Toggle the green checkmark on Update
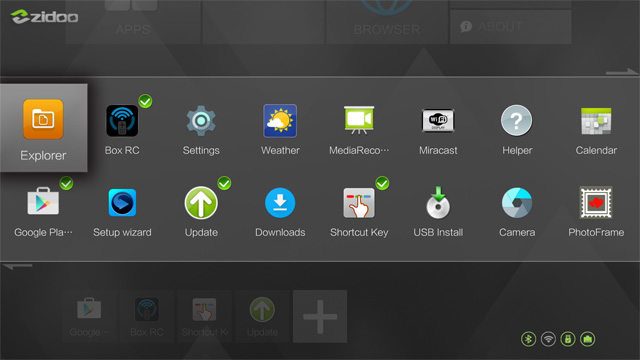640x360 pixels. [x=224, y=183]
